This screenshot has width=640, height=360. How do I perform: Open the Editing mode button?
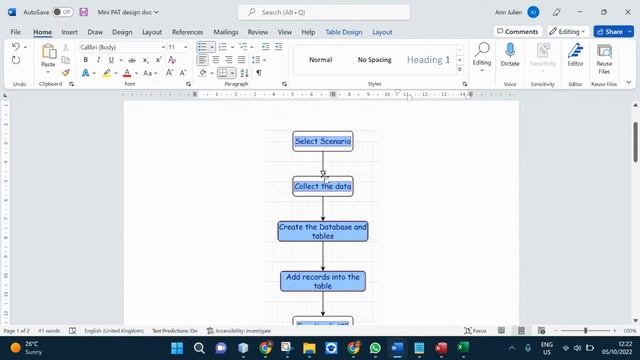point(567,31)
